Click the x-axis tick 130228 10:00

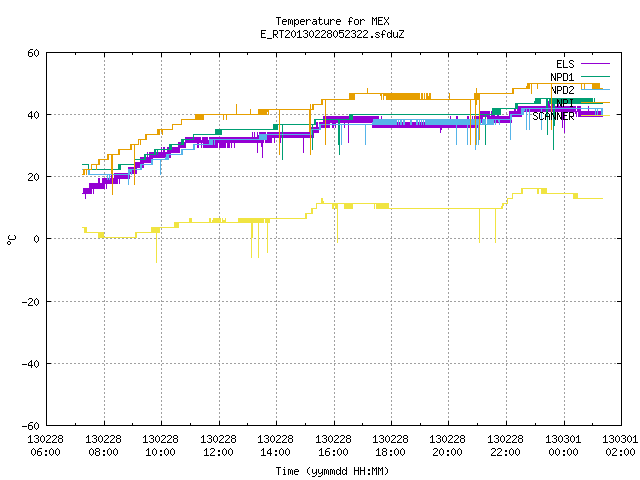point(160,445)
